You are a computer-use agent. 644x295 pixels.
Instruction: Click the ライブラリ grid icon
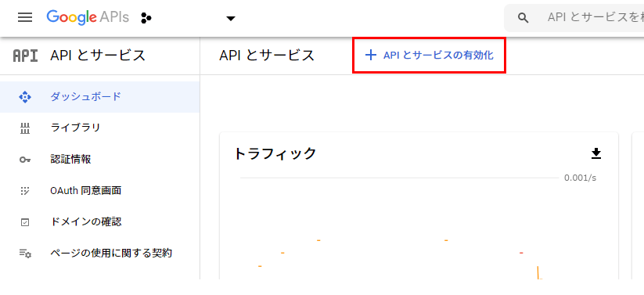[x=25, y=128]
